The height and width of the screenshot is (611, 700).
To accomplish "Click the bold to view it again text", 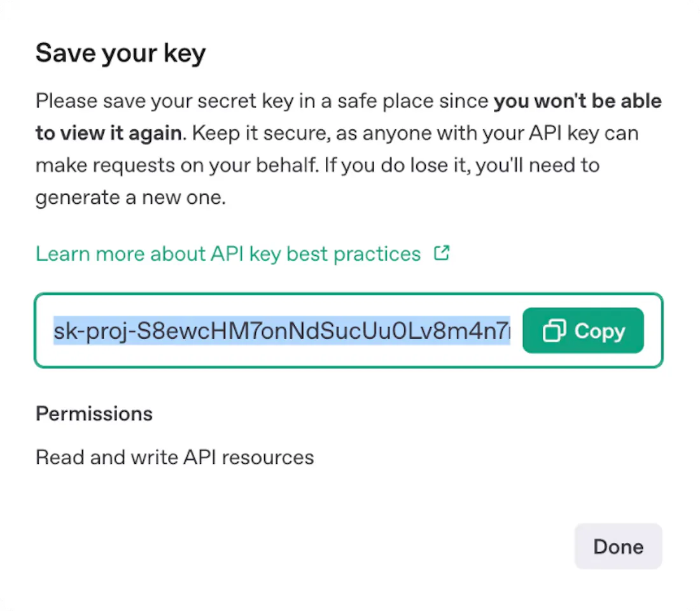I will [x=109, y=133].
